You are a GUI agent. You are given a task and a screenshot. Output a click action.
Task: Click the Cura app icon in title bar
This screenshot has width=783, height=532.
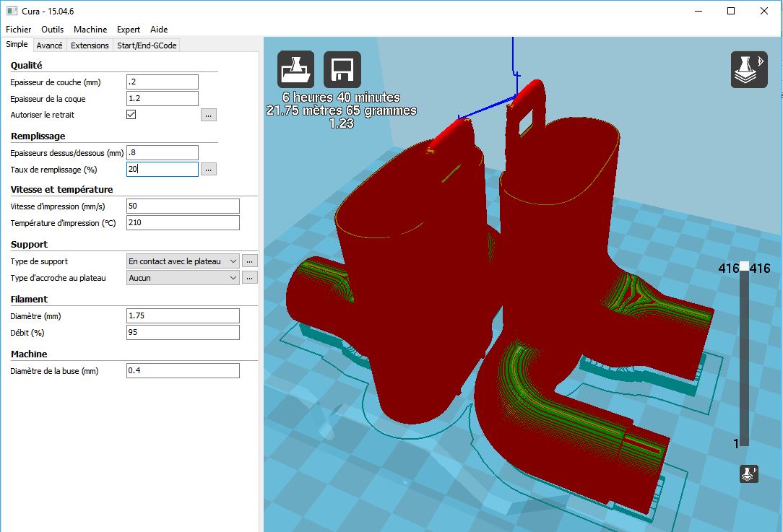(x=12, y=11)
